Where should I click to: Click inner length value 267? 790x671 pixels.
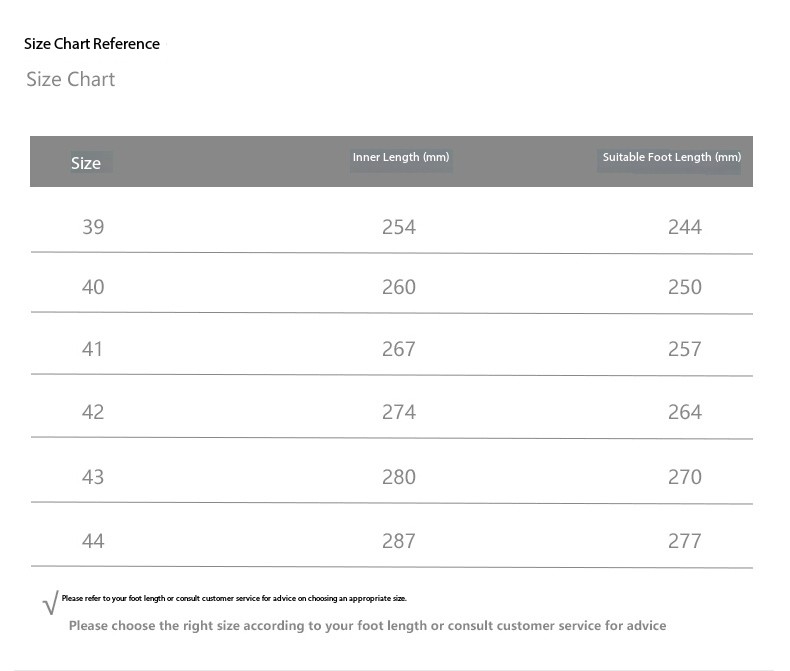coord(399,349)
